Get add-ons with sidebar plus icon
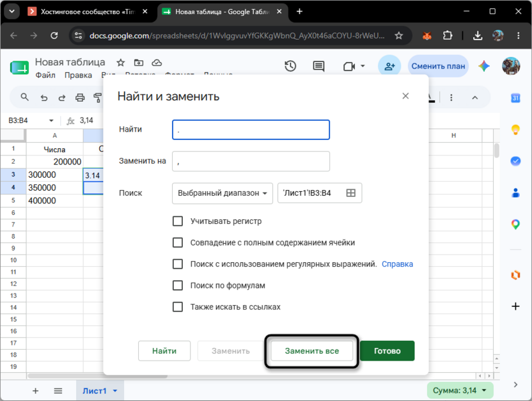Viewport: 532px width, 401px height. click(515, 306)
